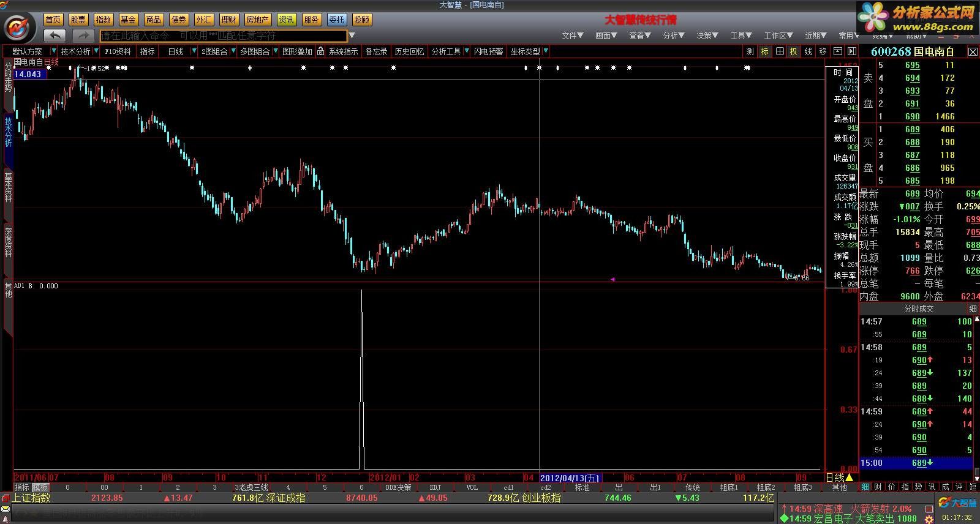Open the 查看 menu
This screenshot has height=524, width=980.
coord(639,36)
